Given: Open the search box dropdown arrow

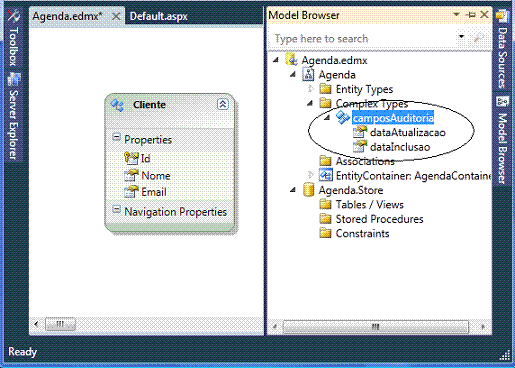Looking at the screenshot, I should [462, 36].
